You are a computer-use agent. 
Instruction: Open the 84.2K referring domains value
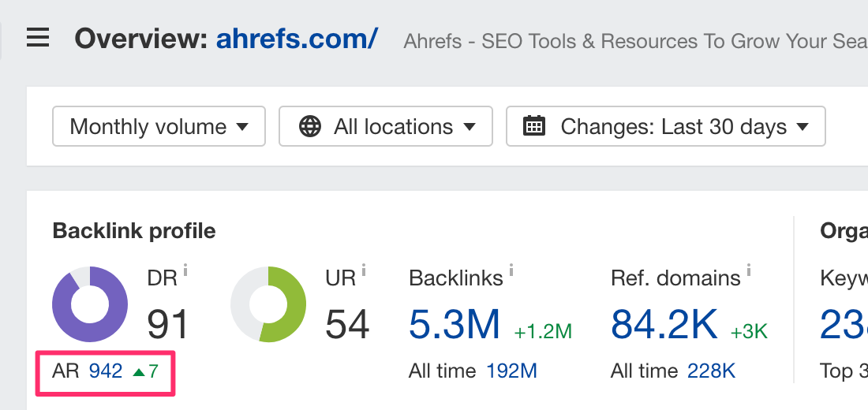(x=664, y=324)
